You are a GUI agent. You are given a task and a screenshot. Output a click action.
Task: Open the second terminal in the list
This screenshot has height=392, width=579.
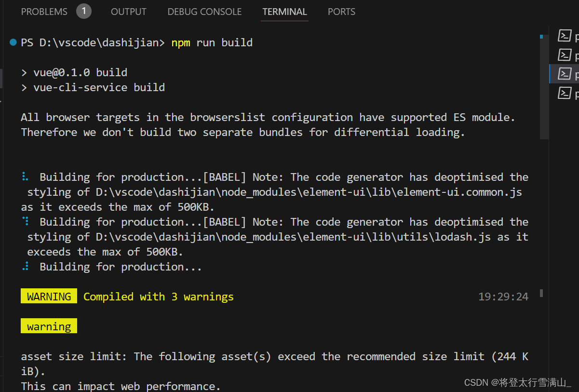point(565,54)
